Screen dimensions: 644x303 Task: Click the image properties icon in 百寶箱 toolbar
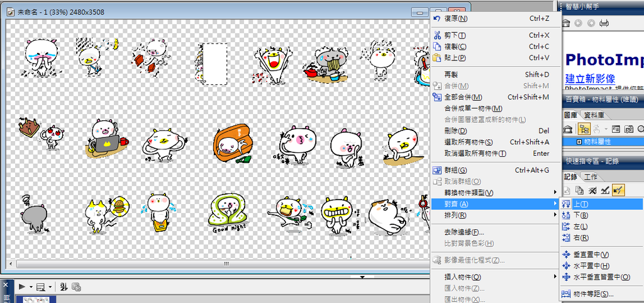pyautogui.click(x=628, y=129)
